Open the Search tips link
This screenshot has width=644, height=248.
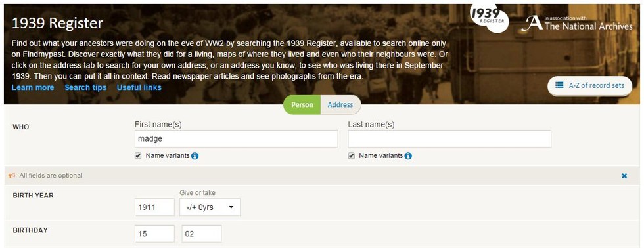coord(85,87)
